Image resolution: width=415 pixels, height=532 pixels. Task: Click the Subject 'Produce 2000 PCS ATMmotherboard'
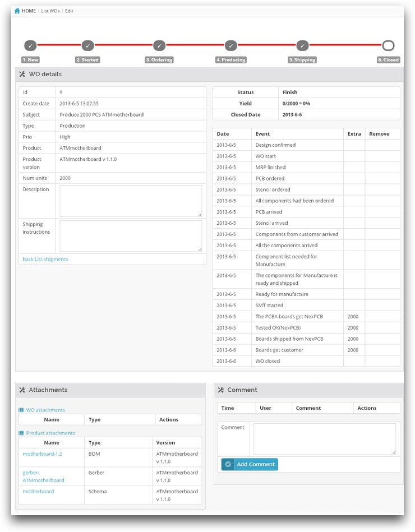tap(102, 115)
